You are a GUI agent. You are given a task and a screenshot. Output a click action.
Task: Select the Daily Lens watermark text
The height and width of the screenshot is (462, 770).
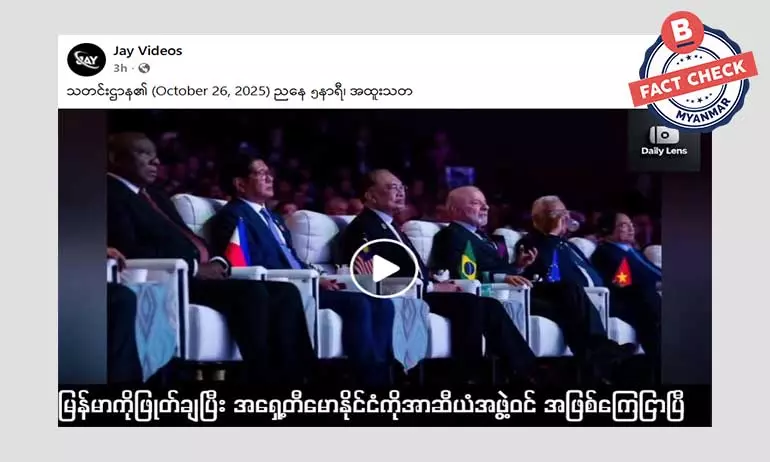tap(664, 151)
